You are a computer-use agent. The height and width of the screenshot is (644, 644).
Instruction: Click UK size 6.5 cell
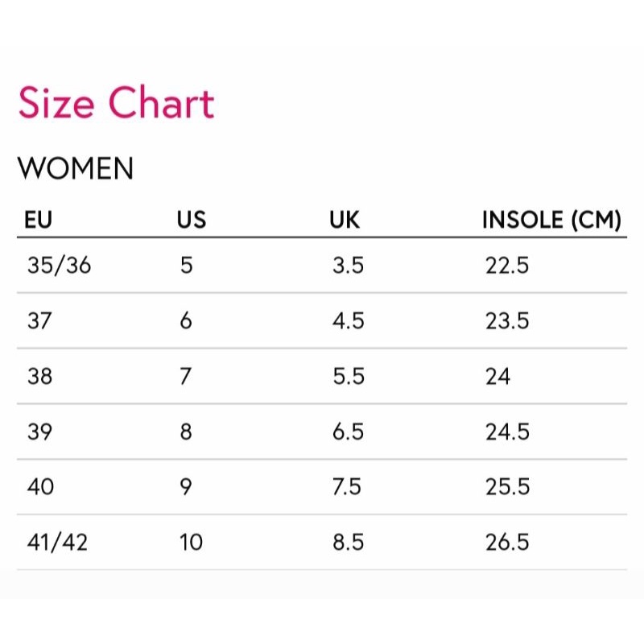pos(348,431)
